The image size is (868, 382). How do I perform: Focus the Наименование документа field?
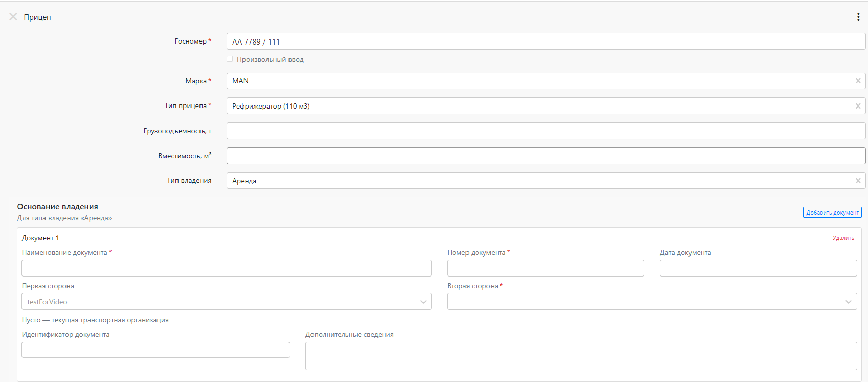[227, 268]
